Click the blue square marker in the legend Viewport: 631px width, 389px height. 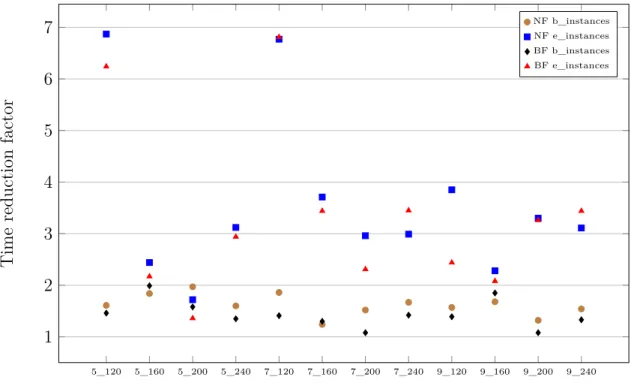527,37
